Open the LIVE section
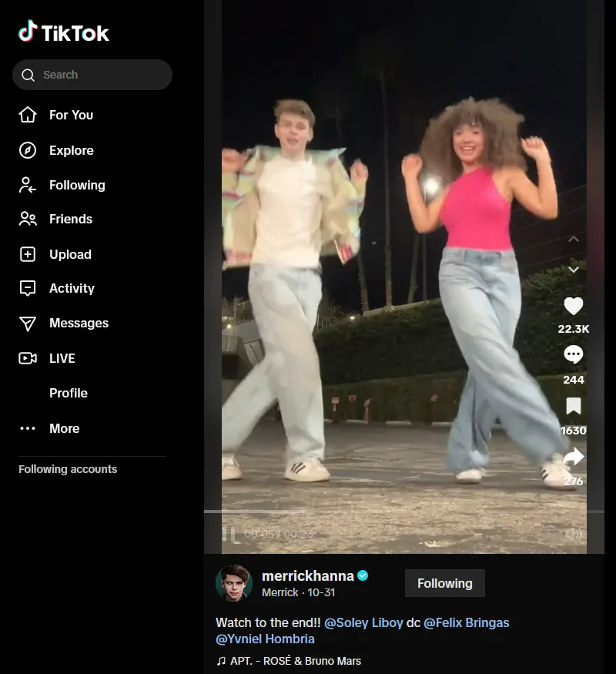 62,358
